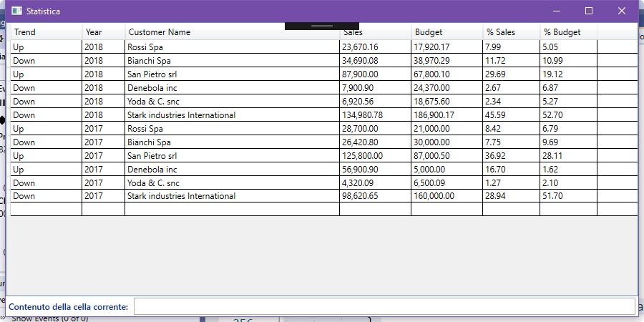This screenshot has height=322, width=644.
Task: Click the Budget cell with 160,000.00
Action: [447, 196]
